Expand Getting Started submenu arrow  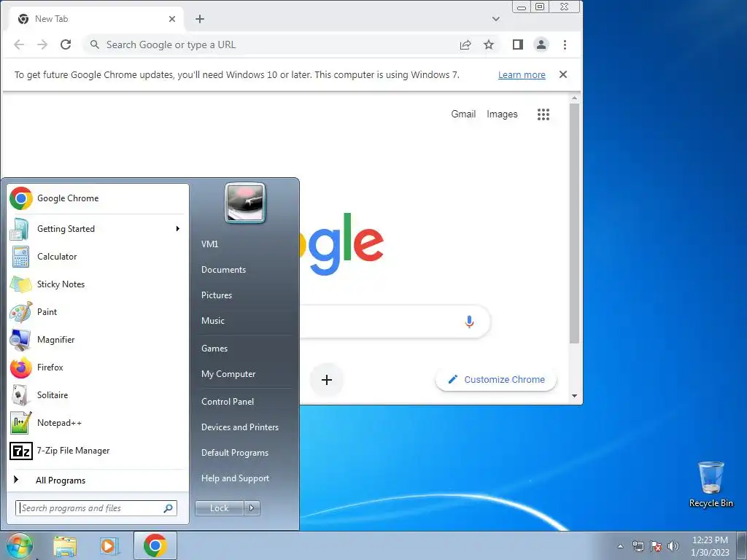[178, 229]
